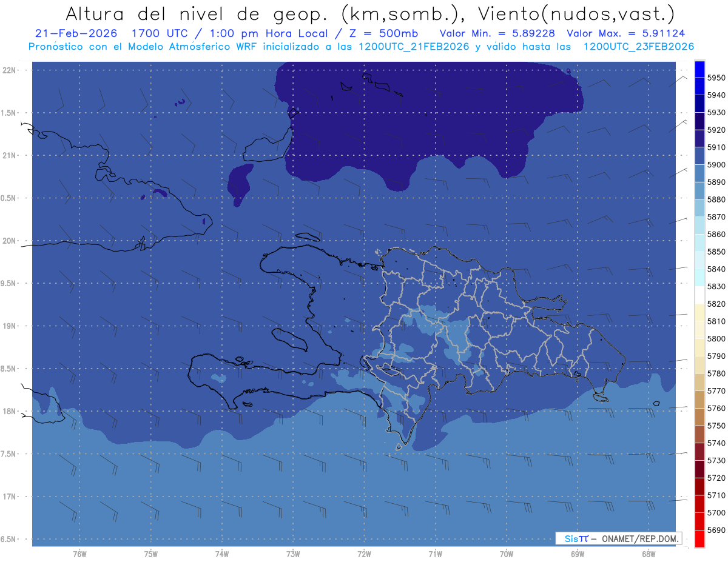Select the cream swatch between 5810 and 5820
728x562 pixels.
pos(699,312)
